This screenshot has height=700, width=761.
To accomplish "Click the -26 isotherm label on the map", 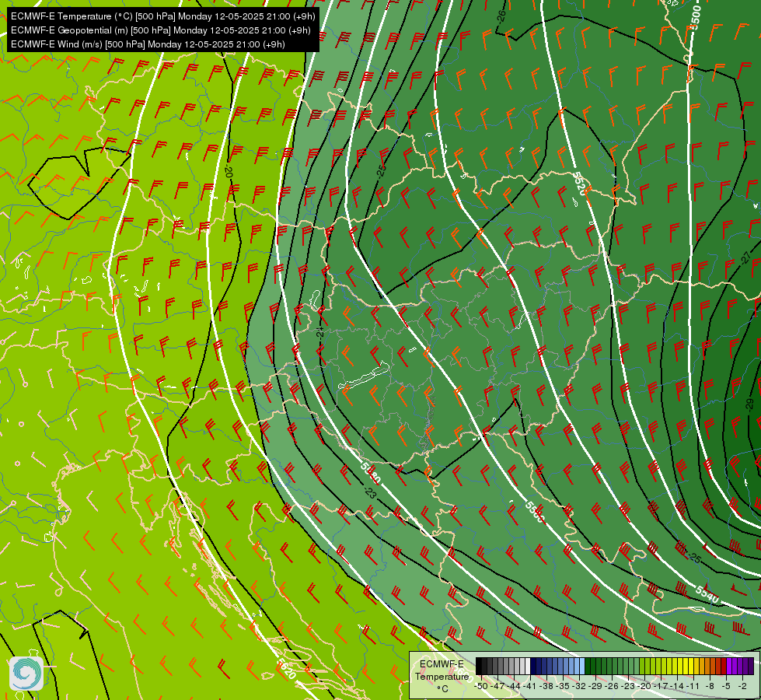I will click(x=502, y=16).
